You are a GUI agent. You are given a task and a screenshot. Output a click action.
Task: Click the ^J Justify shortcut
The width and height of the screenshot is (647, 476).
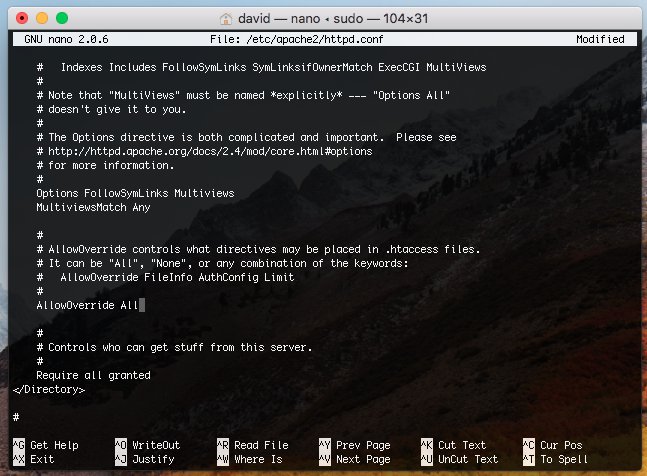point(144,460)
